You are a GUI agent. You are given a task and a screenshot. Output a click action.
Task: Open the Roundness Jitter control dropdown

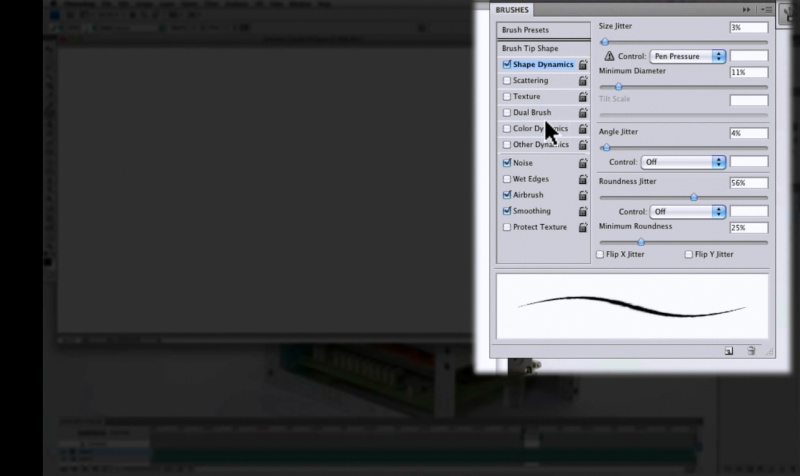click(687, 211)
